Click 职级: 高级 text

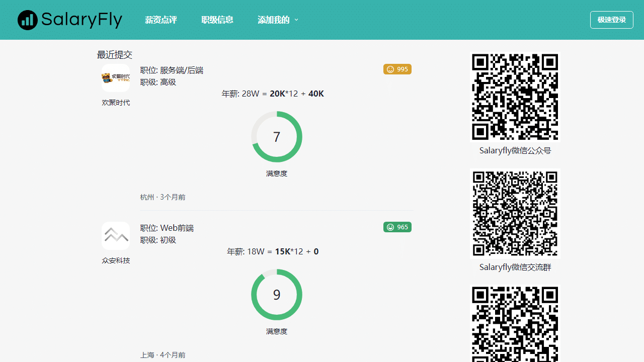tap(158, 82)
